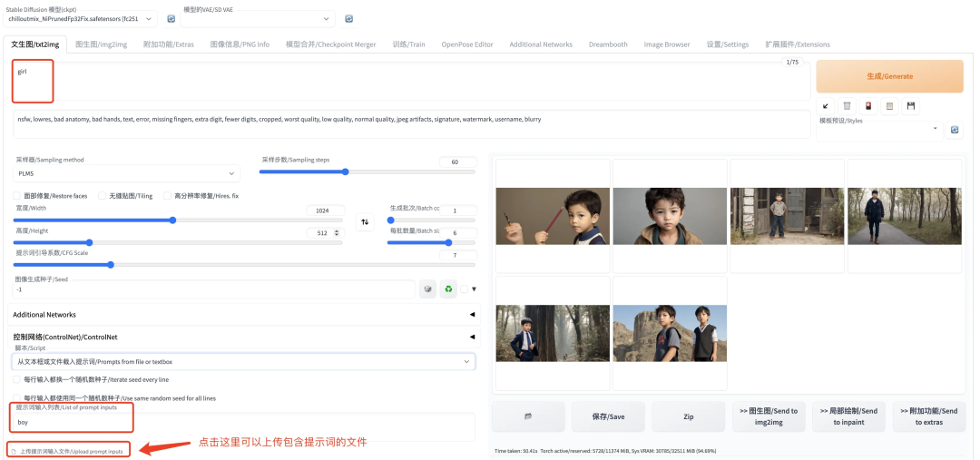Adjust the Width slider
Viewport: 980px width, 460px height.
coord(178,220)
